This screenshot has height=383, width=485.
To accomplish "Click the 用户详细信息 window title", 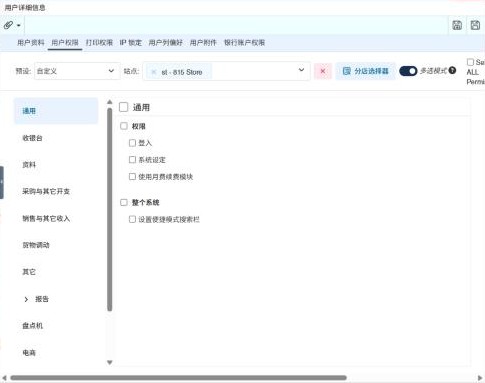I will (x=25, y=7).
